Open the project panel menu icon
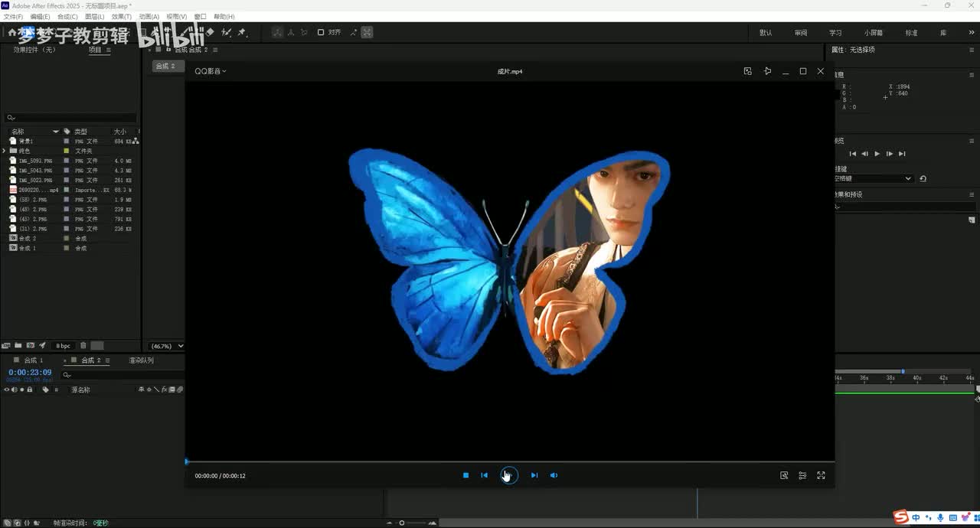The height and width of the screenshot is (528, 980). (108, 50)
